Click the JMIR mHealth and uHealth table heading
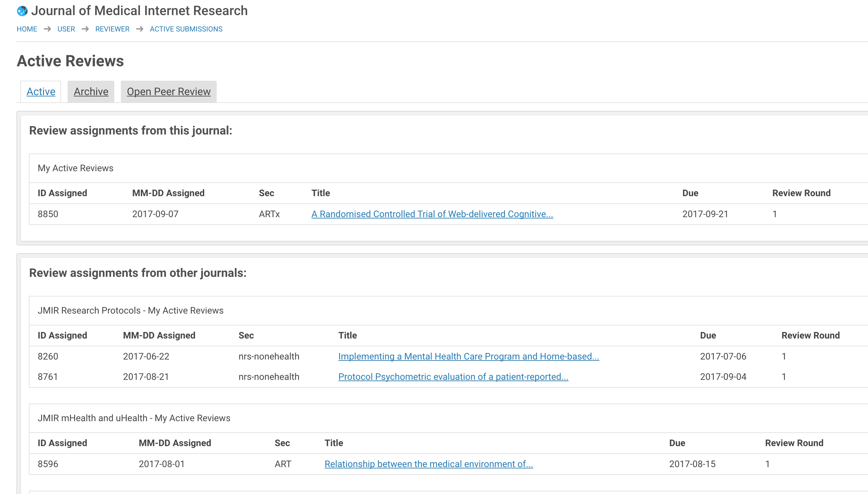This screenshot has width=868, height=494. click(134, 418)
